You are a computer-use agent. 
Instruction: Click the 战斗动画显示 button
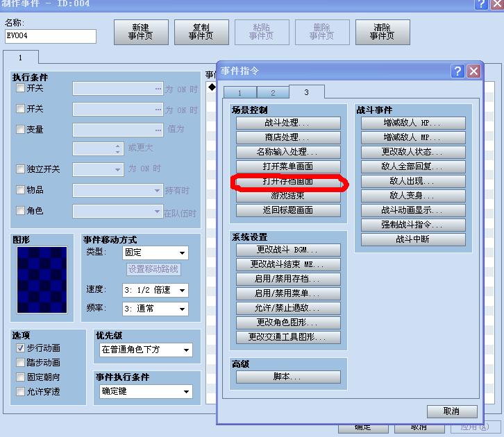413,210
